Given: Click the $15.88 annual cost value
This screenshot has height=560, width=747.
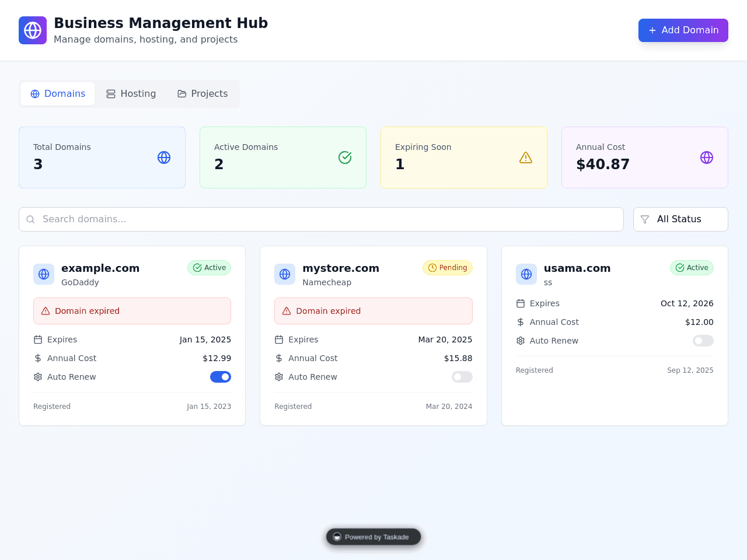Looking at the screenshot, I should (458, 358).
